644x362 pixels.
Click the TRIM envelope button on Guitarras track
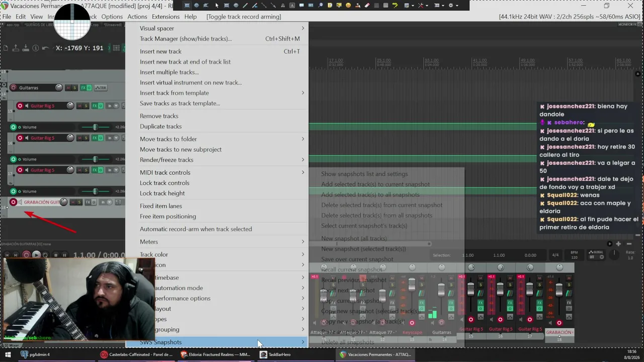click(102, 88)
